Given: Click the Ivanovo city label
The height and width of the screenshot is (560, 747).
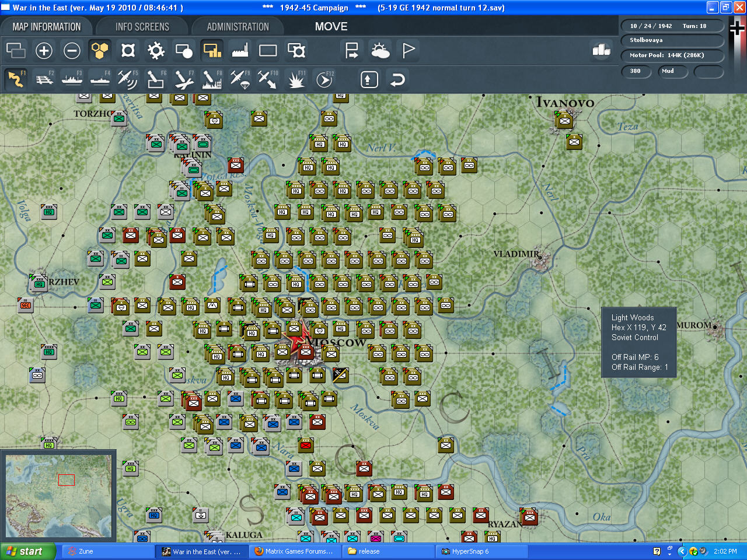Looking at the screenshot, I should 565,103.
